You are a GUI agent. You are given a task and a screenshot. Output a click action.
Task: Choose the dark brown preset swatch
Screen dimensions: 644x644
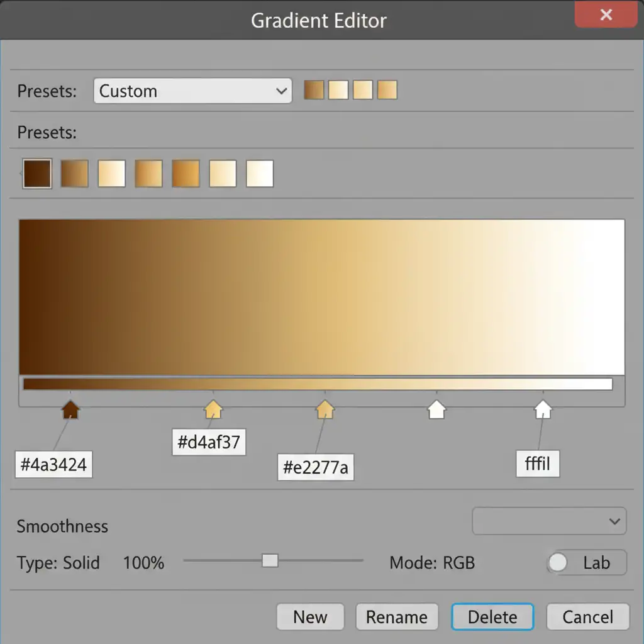37,174
